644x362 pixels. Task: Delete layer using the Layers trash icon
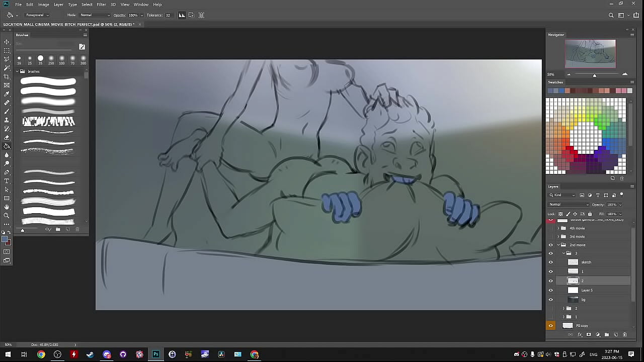[625, 334]
